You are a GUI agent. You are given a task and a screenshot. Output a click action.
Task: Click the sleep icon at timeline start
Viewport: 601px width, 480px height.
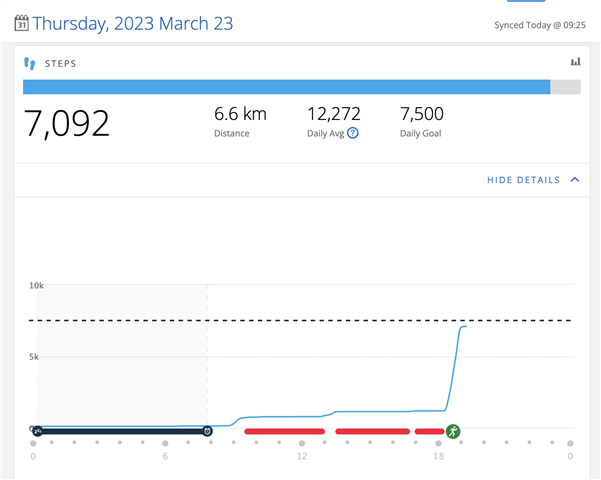click(x=37, y=431)
